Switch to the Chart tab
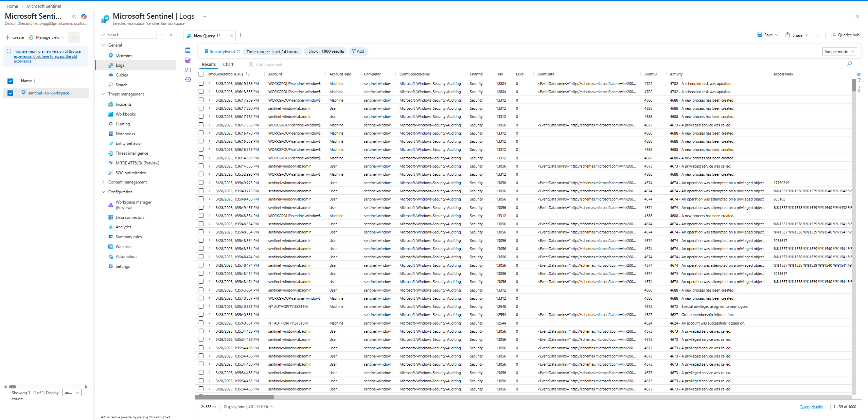This screenshot has height=420, width=868. (x=228, y=65)
